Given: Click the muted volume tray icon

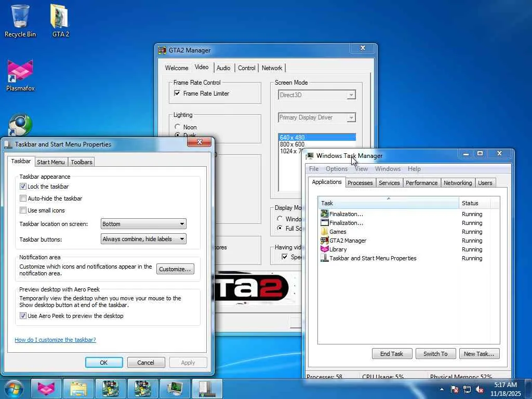Looking at the screenshot, I should 480,389.
